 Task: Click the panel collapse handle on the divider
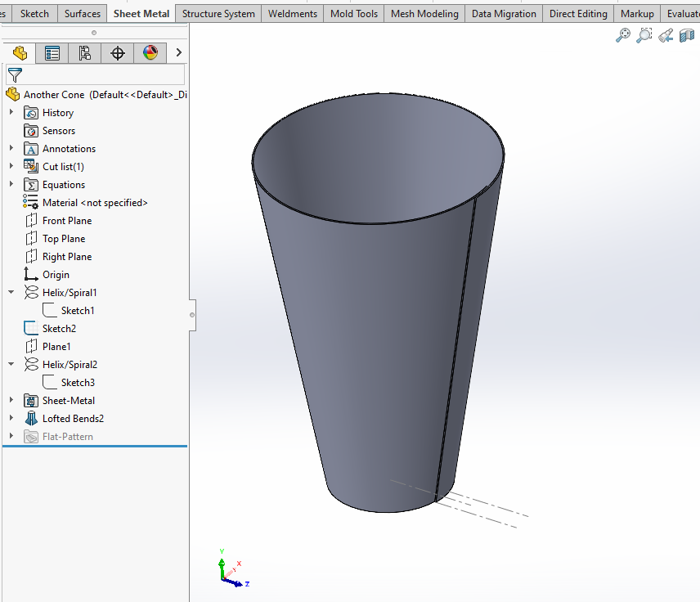192,314
